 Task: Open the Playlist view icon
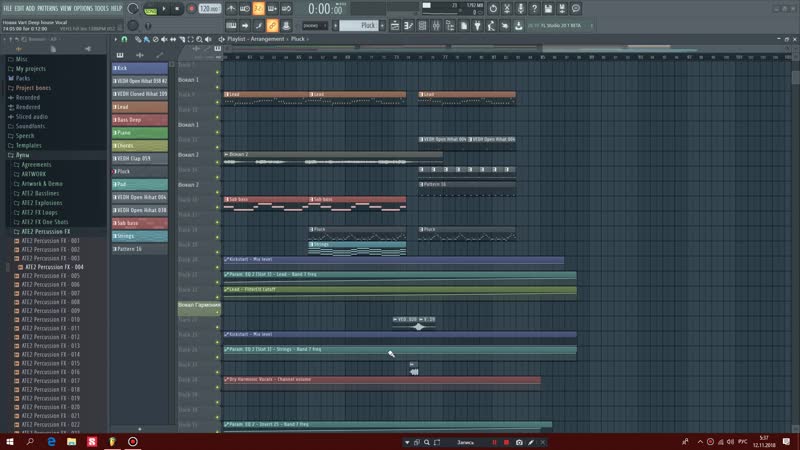[395, 26]
